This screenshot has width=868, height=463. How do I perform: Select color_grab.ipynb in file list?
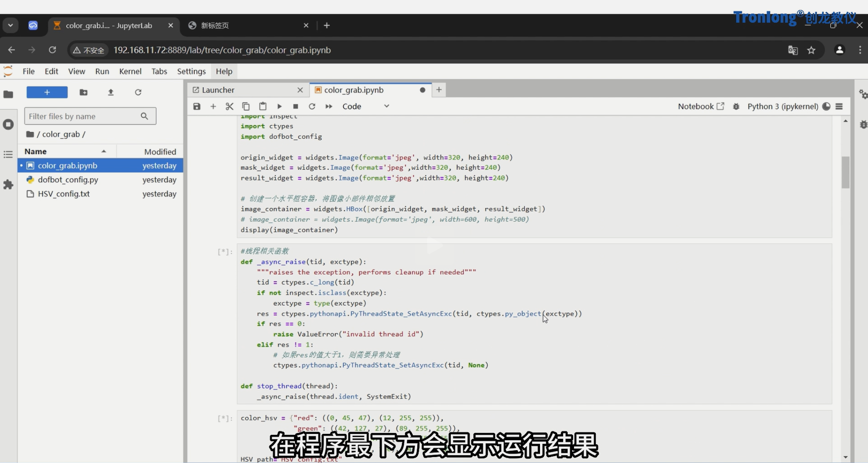[x=101, y=165]
